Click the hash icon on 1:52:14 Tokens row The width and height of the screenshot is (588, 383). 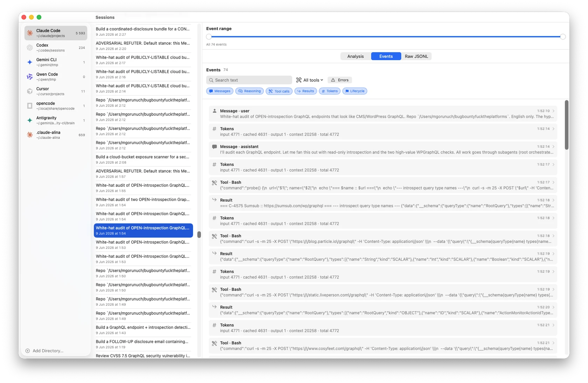pos(215,129)
